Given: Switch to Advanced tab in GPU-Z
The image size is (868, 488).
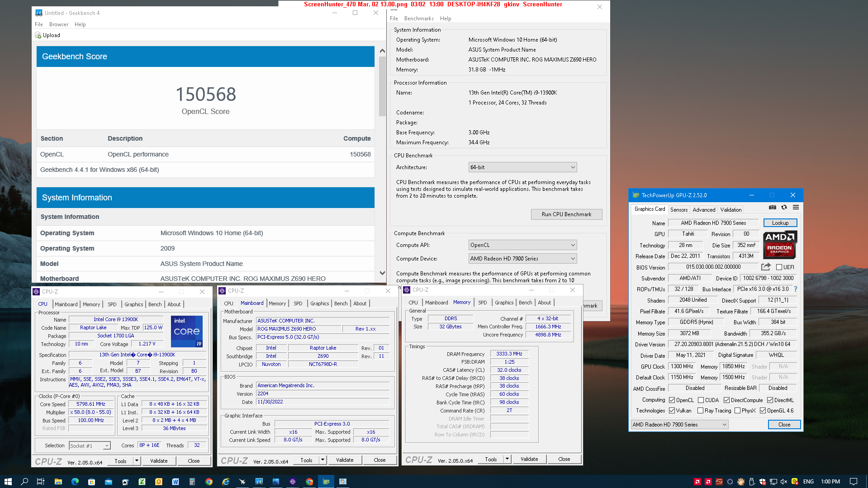Looking at the screenshot, I should pos(704,210).
